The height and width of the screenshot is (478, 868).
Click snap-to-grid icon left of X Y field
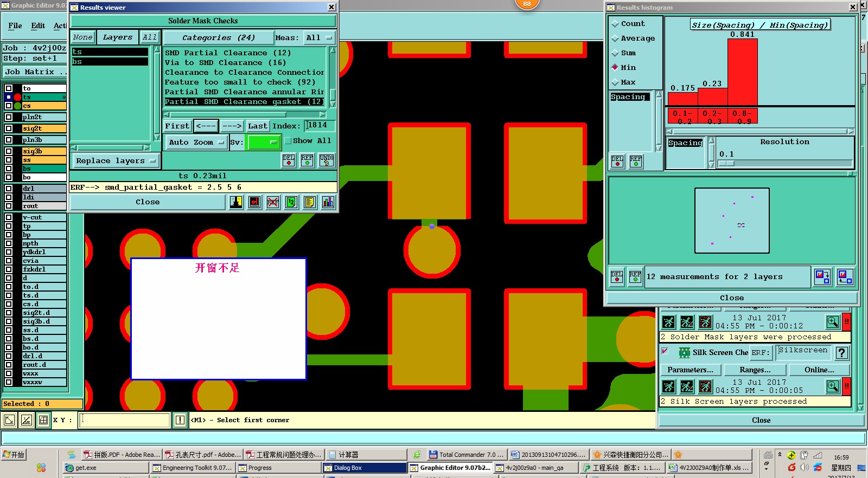[43, 420]
